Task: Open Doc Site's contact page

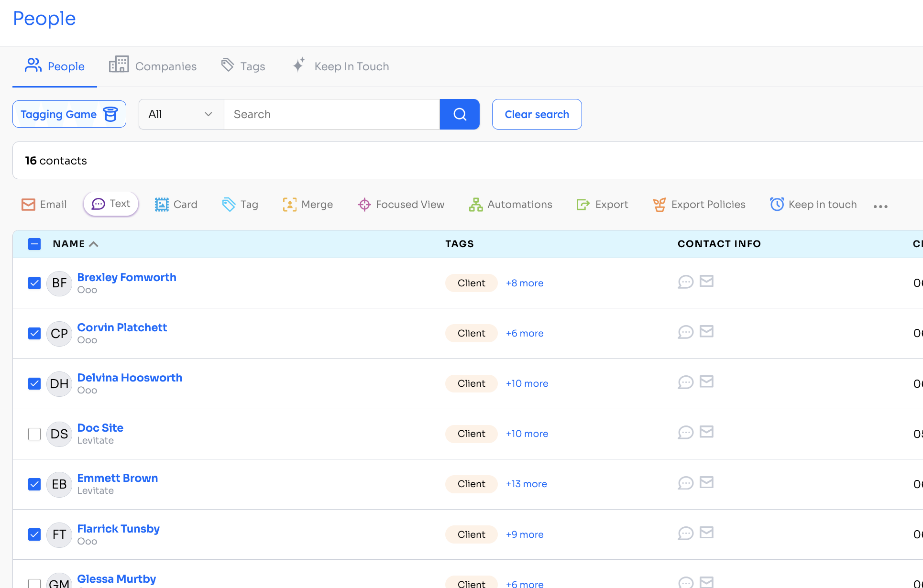Action: click(100, 428)
